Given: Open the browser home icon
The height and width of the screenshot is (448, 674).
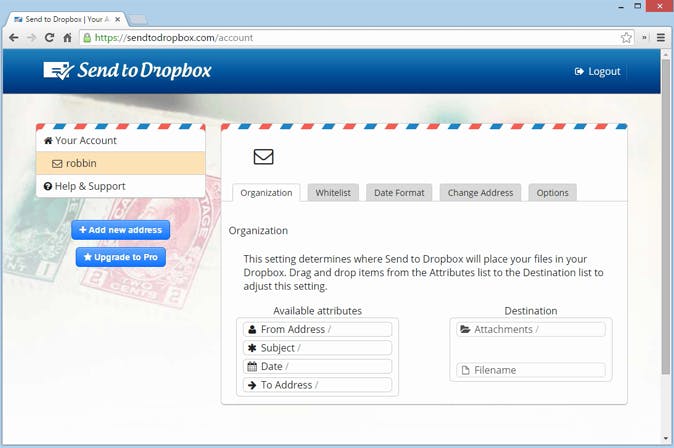Looking at the screenshot, I should point(67,38).
